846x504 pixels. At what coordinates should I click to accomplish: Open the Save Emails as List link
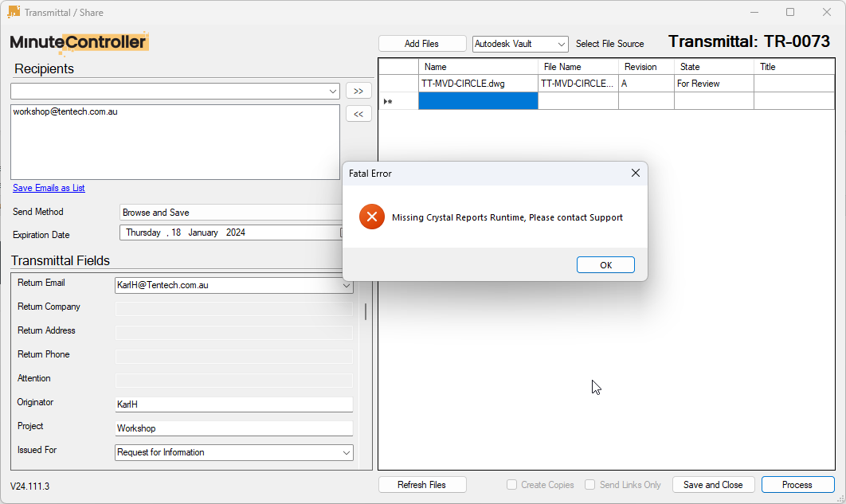[x=49, y=188]
